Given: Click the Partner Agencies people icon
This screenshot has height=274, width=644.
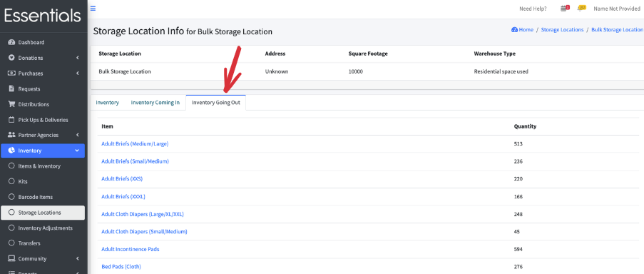Looking at the screenshot, I should pos(11,135).
